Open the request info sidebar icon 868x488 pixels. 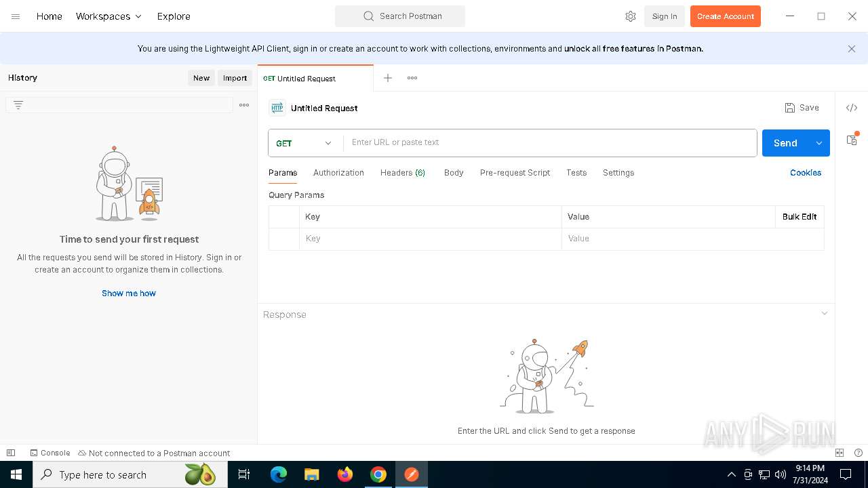point(852,140)
